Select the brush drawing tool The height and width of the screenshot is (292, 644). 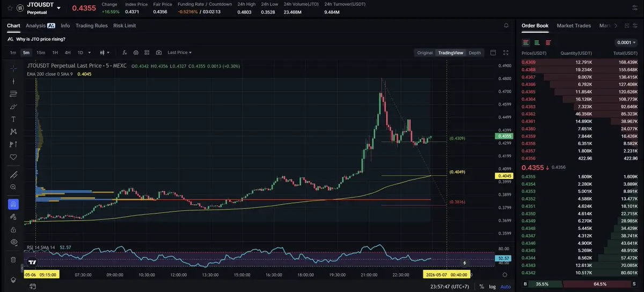13,107
